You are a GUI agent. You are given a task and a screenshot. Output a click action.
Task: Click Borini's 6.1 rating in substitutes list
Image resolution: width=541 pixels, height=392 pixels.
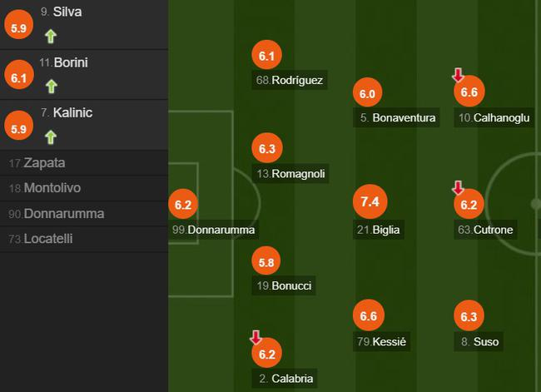click(18, 77)
